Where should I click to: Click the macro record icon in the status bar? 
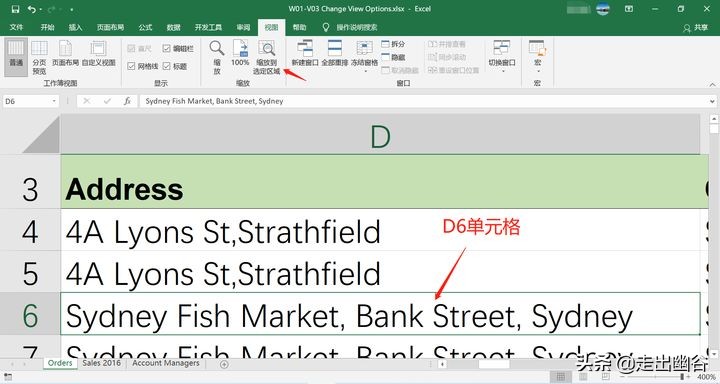point(7,378)
